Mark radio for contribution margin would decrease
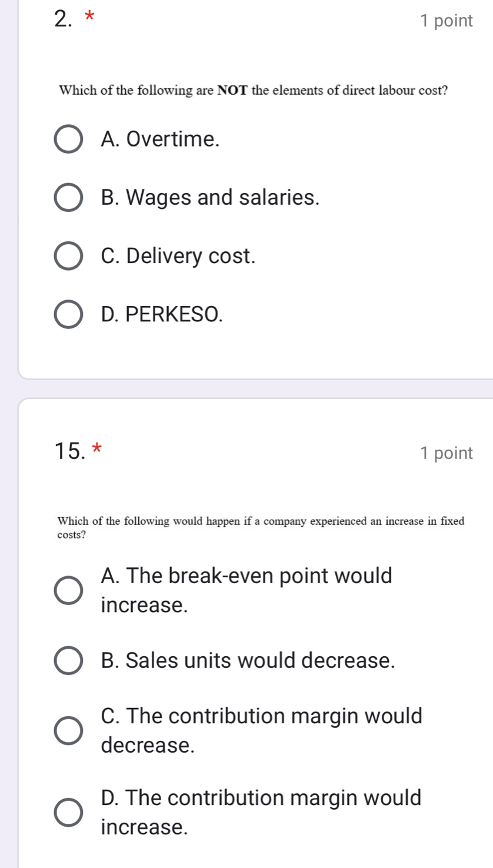Viewport: 493px width, 868px height. click(x=68, y=731)
